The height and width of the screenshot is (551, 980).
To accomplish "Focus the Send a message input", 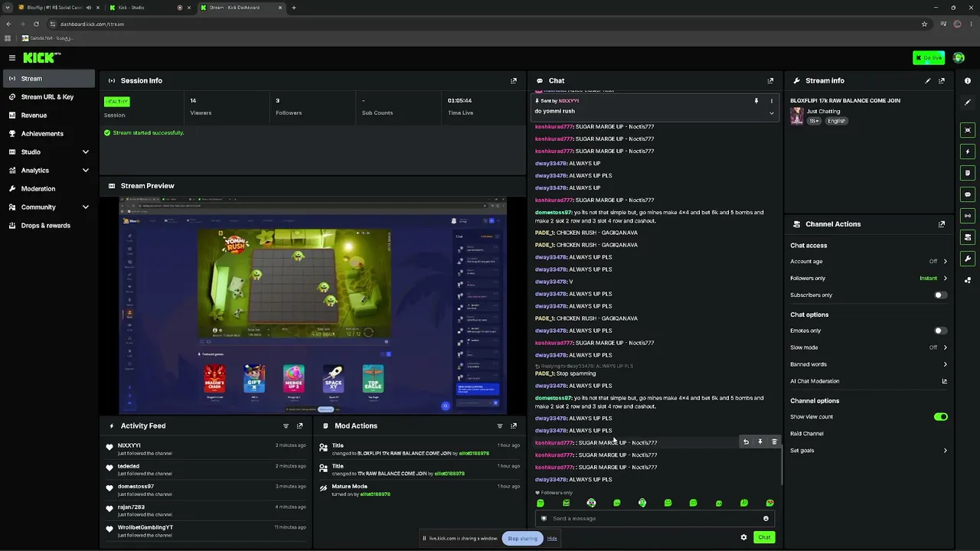I will (655, 518).
